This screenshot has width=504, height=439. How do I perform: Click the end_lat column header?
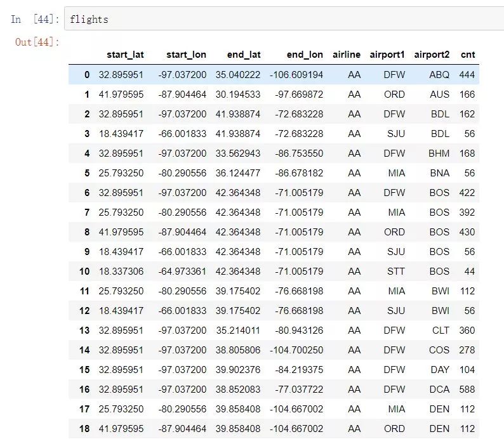(244, 55)
